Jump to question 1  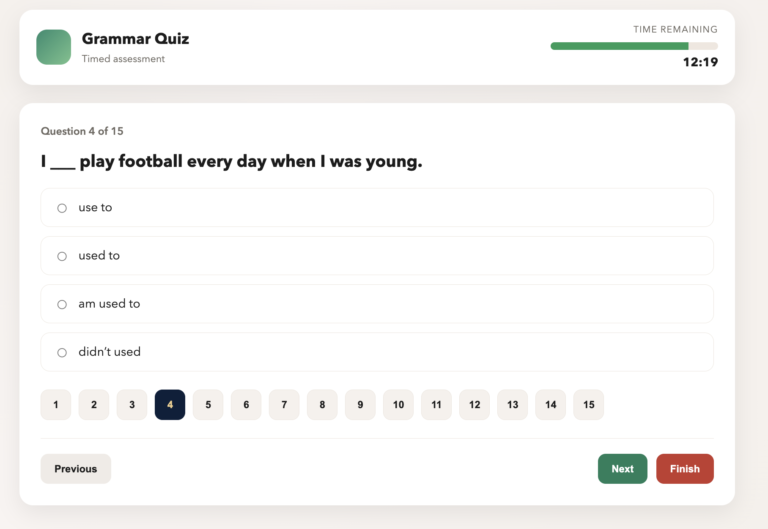coord(56,405)
